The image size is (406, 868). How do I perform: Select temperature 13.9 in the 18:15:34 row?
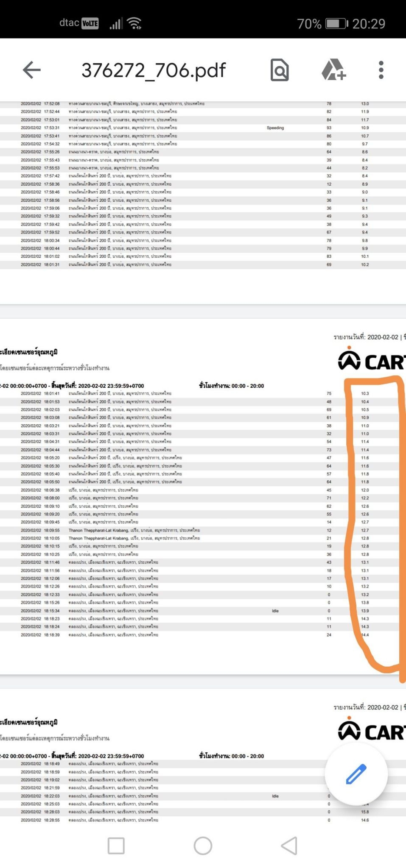365,611
